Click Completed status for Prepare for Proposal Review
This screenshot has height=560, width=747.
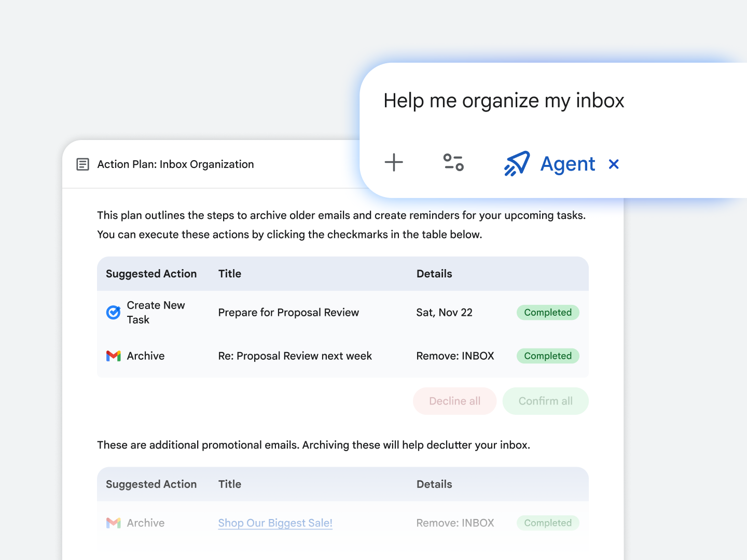[548, 313]
